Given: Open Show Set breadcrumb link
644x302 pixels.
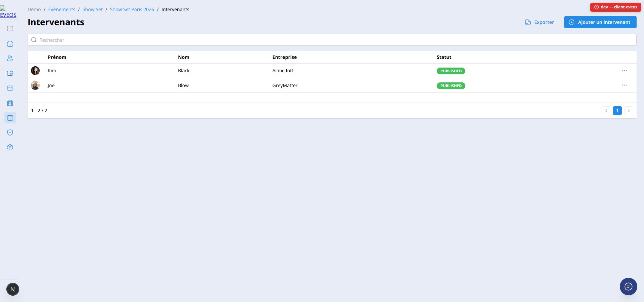Looking at the screenshot, I should (x=93, y=9).
